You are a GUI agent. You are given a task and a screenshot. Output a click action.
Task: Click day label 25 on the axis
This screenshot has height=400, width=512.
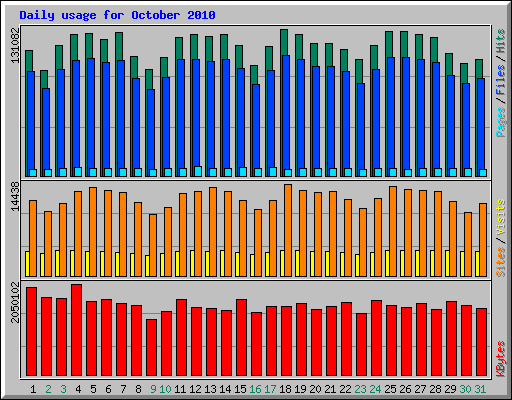390,389
